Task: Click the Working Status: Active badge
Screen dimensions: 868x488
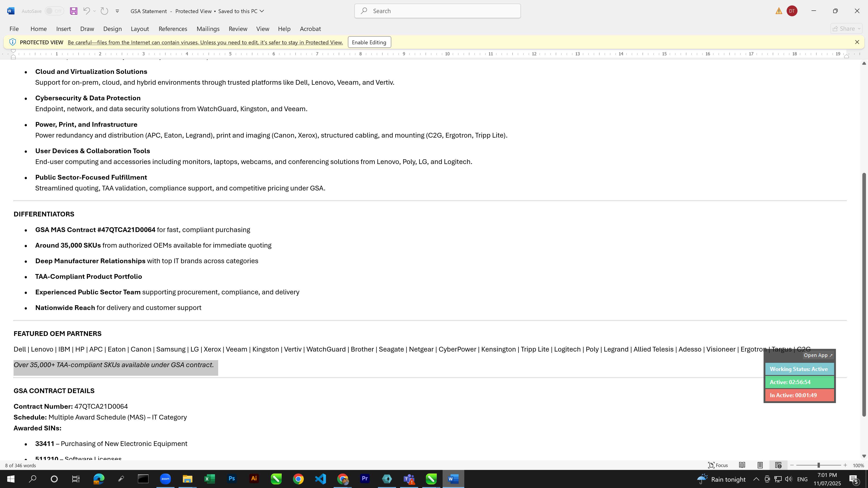Action: (x=799, y=369)
